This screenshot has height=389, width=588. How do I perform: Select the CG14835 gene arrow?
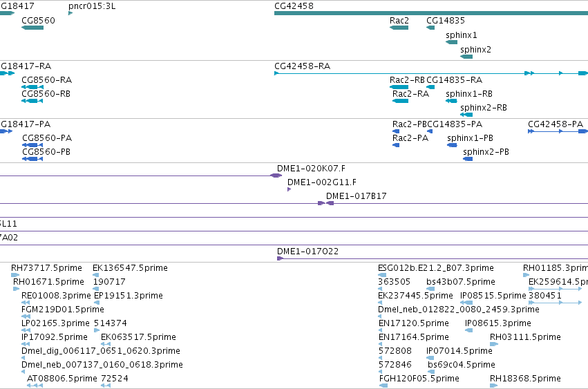[x=430, y=28]
